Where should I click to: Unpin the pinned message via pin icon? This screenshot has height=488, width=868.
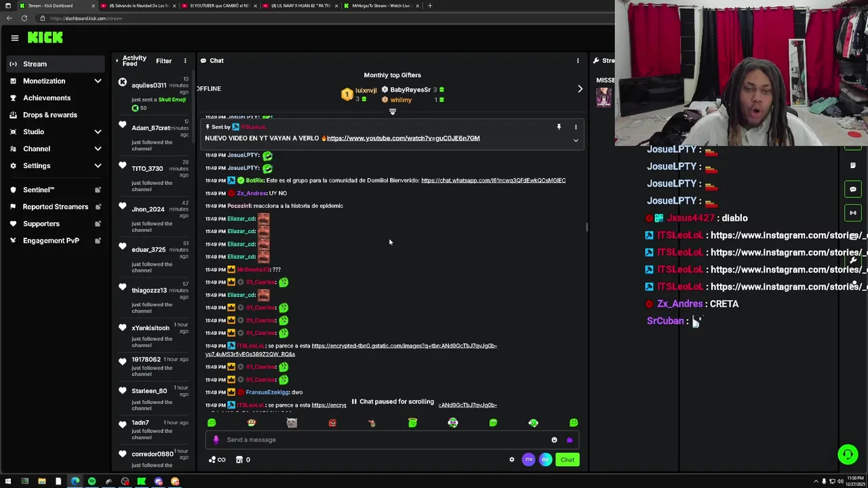click(559, 127)
